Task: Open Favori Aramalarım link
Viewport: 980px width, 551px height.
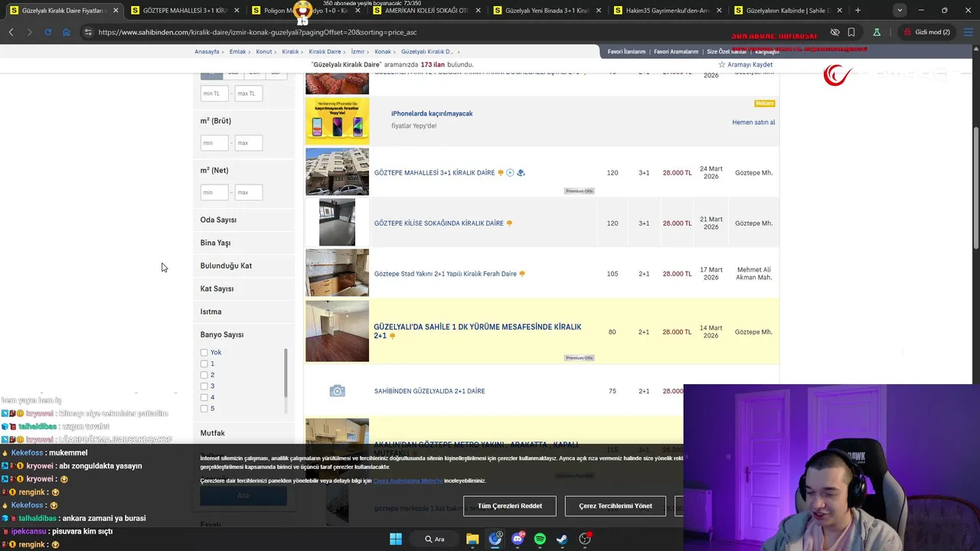Action: click(x=676, y=51)
